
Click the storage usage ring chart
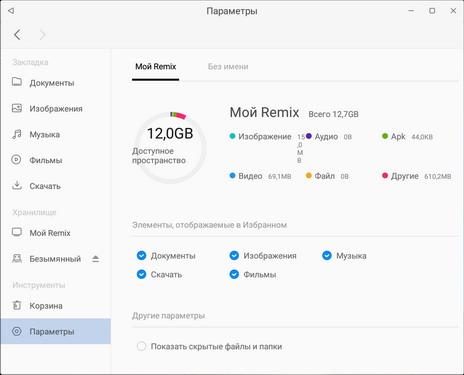point(170,148)
